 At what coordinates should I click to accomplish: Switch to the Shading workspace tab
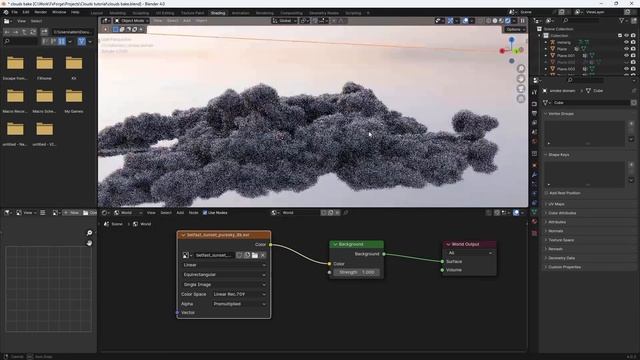coord(218,13)
